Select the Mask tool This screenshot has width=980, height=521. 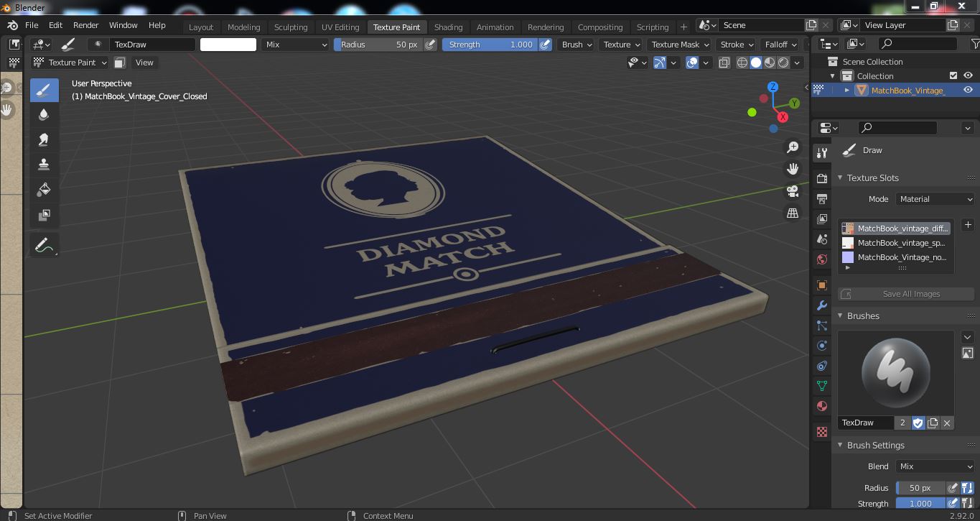45,215
